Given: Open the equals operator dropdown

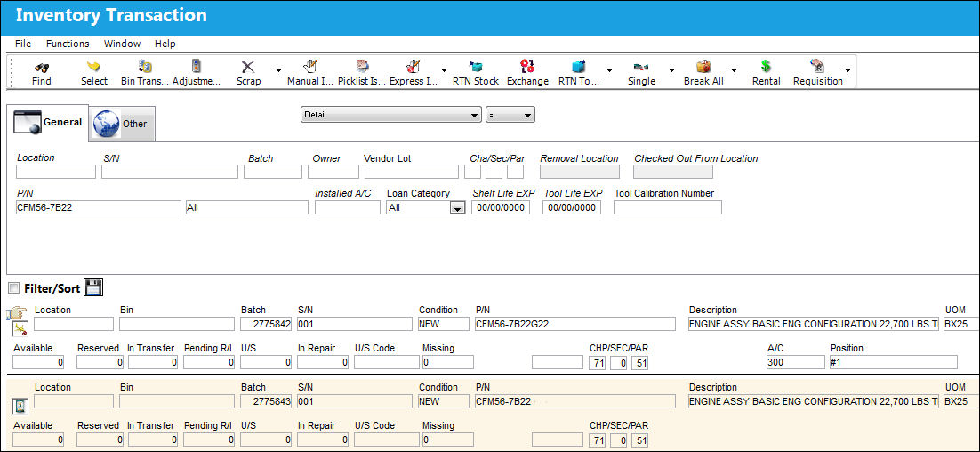Looking at the screenshot, I should point(510,115).
